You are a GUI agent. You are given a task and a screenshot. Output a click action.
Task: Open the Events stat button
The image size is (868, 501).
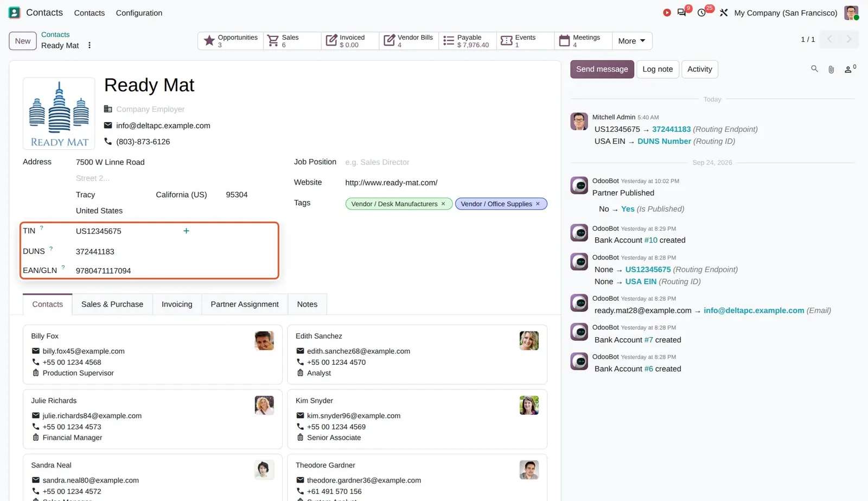point(525,41)
